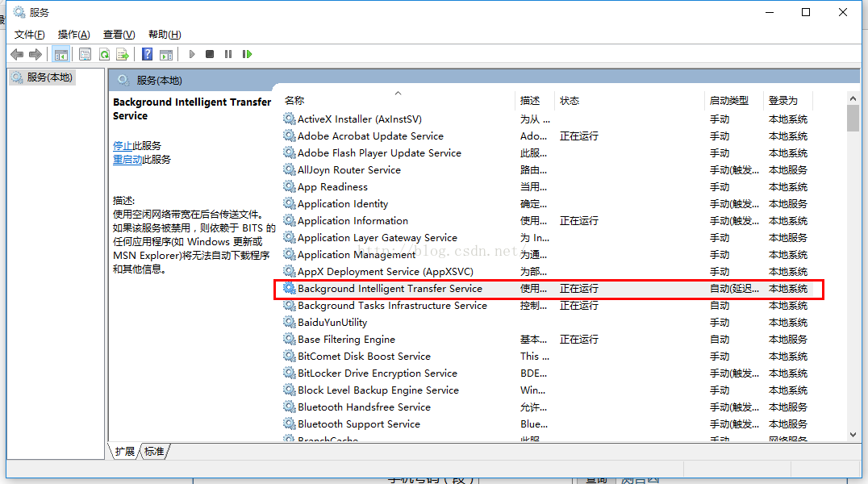Select AppX Deployment Service (AppXSVC) name

[386, 271]
